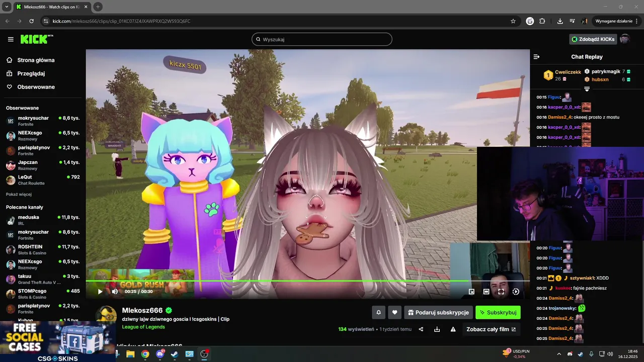Viewport: 644px width, 362px height.
Task: Open taskbar volume control
Action: click(x=610, y=354)
